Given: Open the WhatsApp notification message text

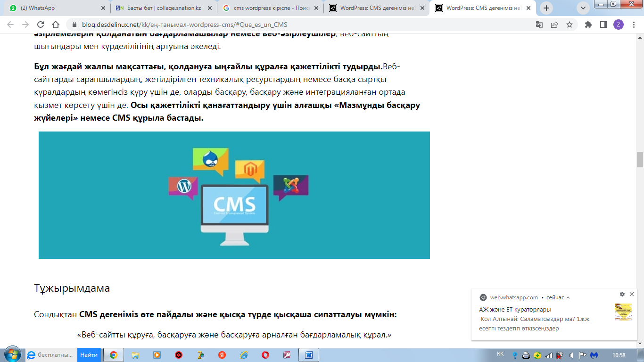Looking at the screenshot, I should (x=534, y=324).
